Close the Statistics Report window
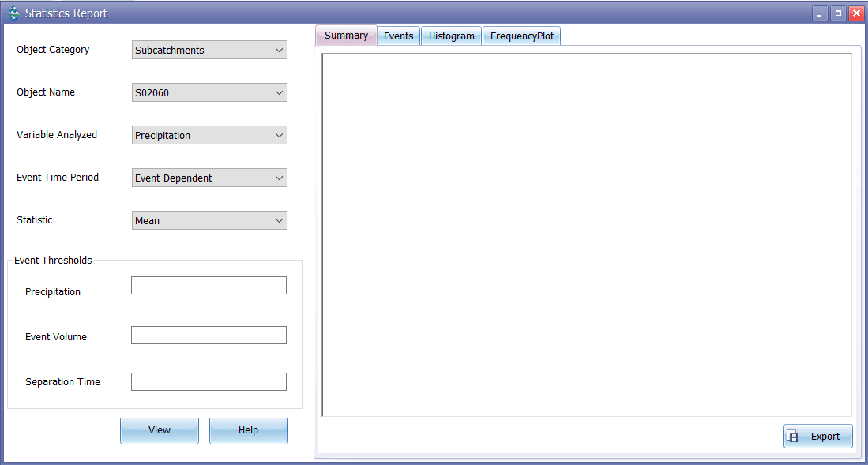 coord(856,13)
